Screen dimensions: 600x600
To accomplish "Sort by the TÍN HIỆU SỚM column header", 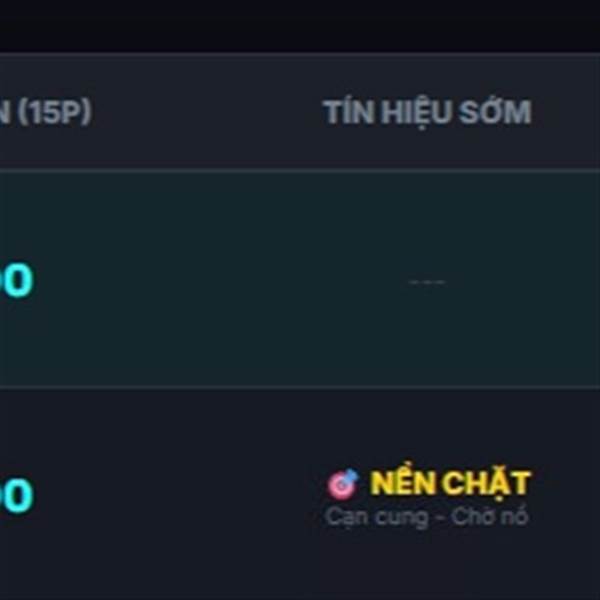I will pyautogui.click(x=427, y=113).
